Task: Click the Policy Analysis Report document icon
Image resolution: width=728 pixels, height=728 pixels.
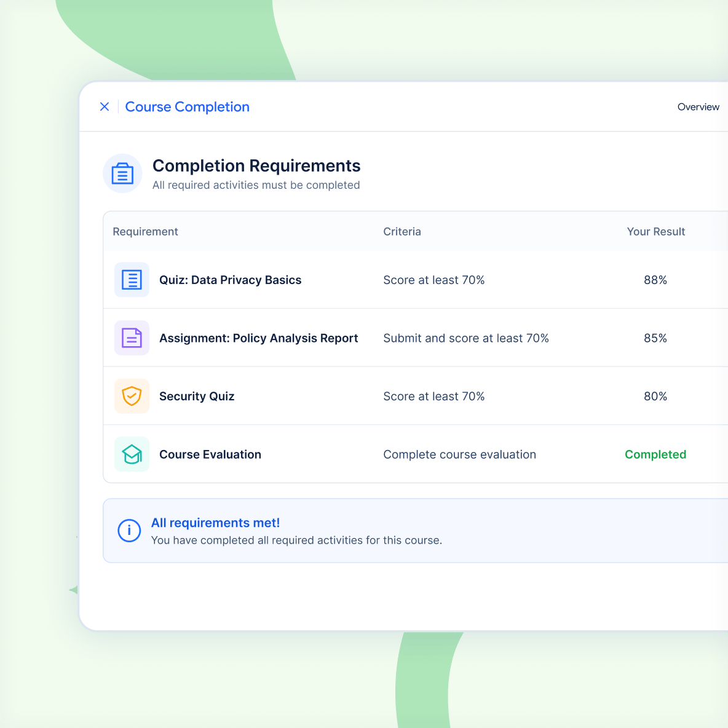Action: 132,338
